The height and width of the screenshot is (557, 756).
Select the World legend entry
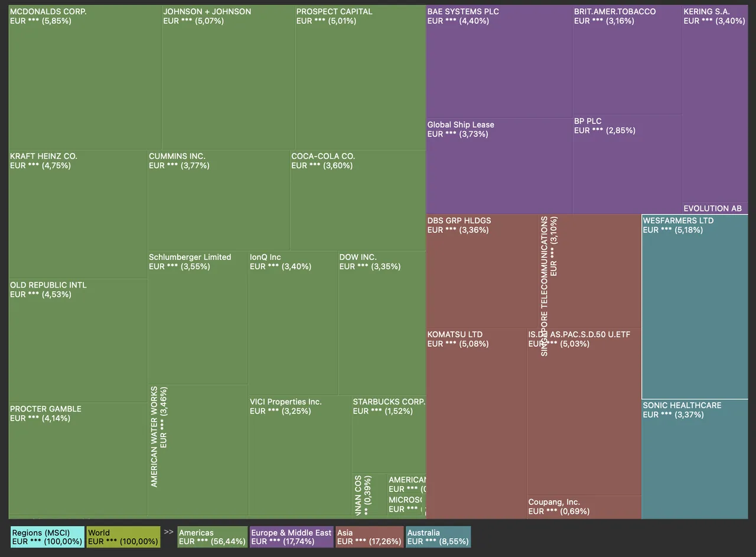(123, 537)
